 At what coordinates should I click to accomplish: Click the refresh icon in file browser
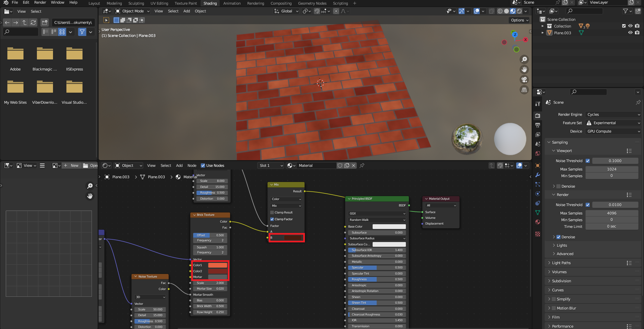[x=33, y=22]
